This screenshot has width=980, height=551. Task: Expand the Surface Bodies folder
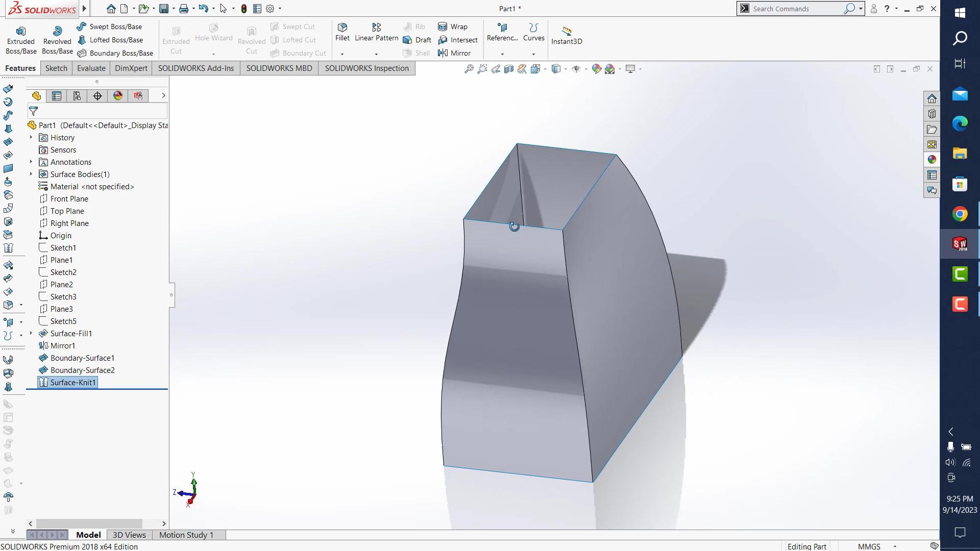pyautogui.click(x=31, y=174)
